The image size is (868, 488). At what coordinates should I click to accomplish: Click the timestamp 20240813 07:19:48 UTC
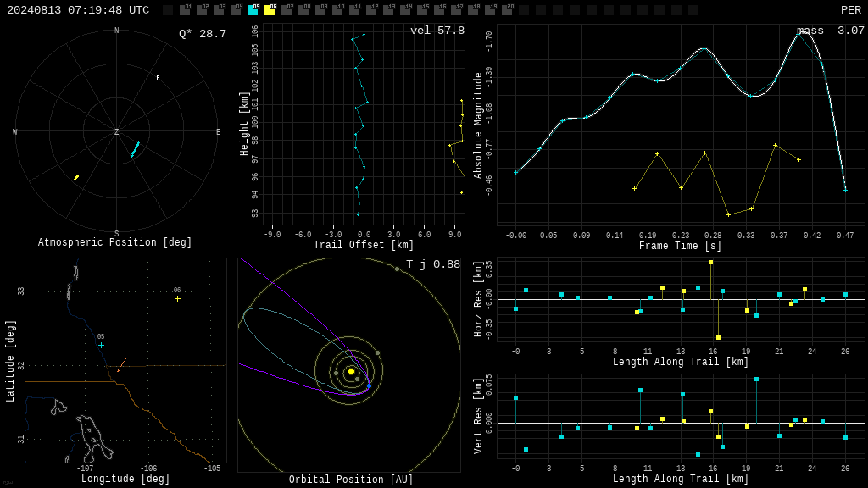[78, 10]
